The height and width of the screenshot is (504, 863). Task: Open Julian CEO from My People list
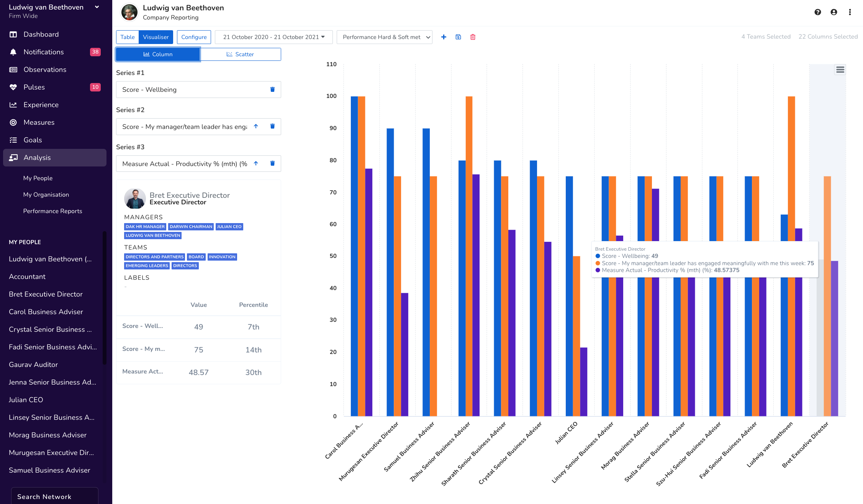(26, 400)
